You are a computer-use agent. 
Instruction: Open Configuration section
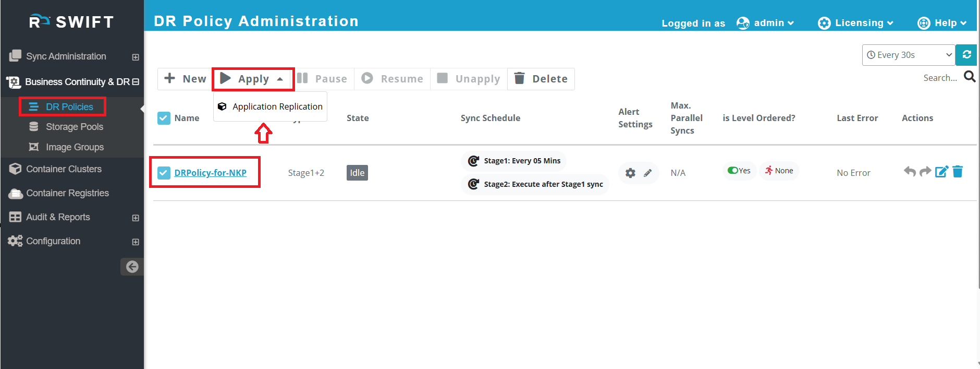click(53, 241)
